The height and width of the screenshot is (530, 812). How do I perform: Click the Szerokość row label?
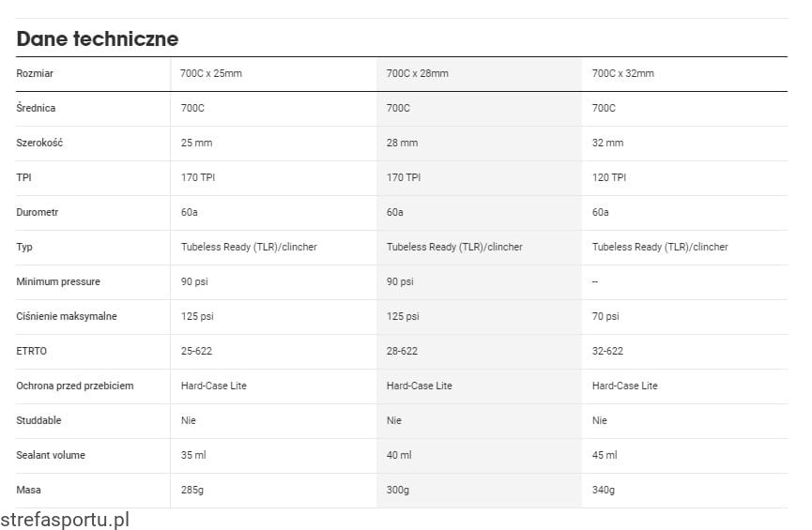(38, 143)
